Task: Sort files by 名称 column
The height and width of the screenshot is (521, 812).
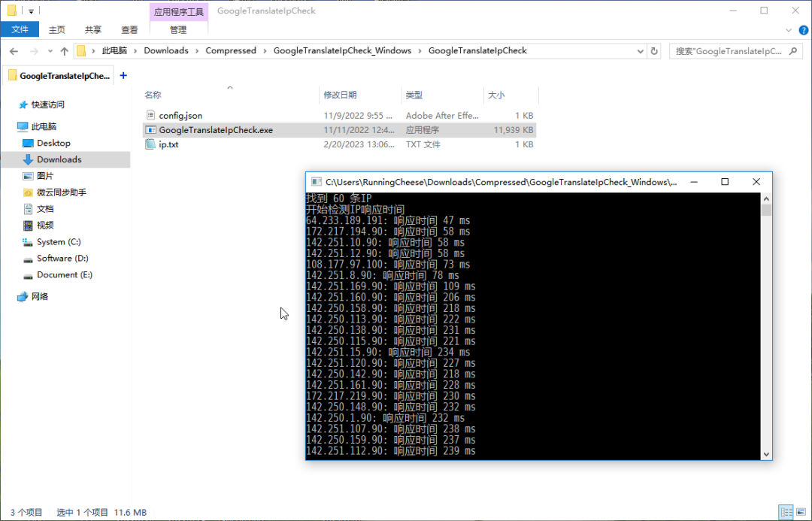Action: (x=153, y=95)
